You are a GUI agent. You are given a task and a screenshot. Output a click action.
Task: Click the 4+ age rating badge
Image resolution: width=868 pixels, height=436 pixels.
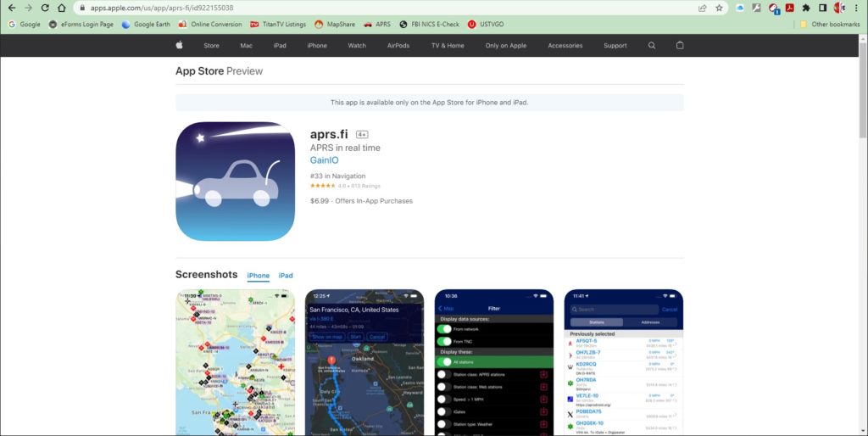[362, 135]
